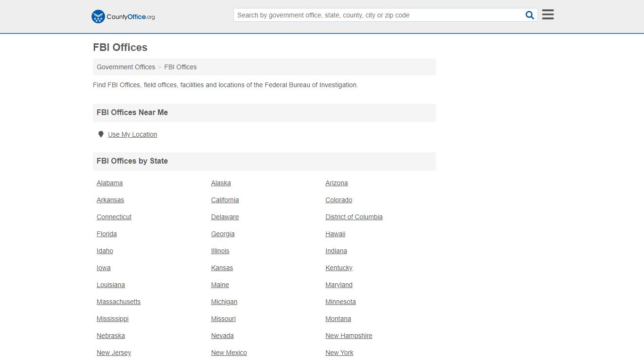Open Louisiana FBI offices
This screenshot has width=644, height=362.
coord(111,285)
